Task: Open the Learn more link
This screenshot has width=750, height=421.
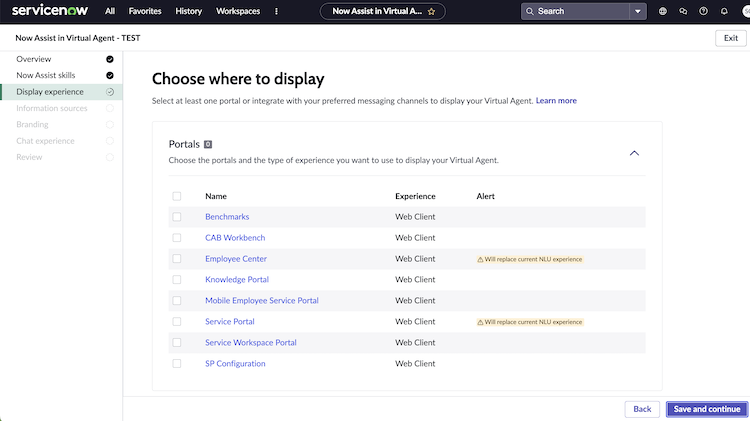Action: click(556, 100)
